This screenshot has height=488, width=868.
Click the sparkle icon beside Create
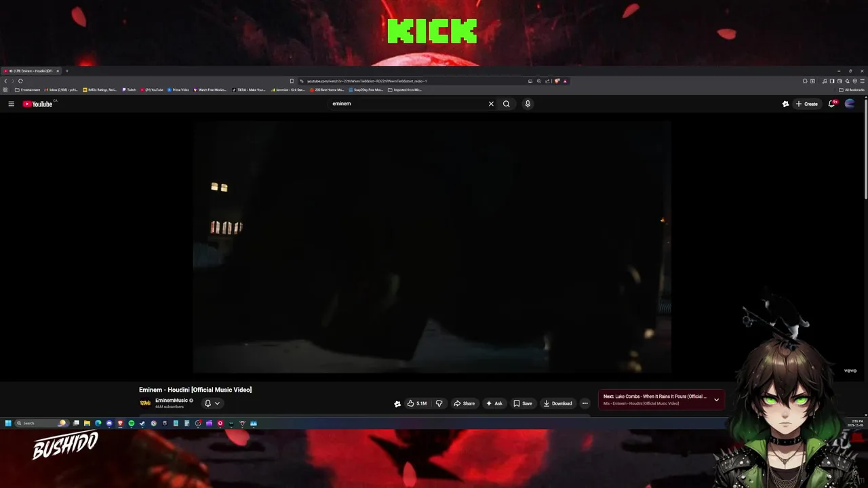tap(785, 104)
